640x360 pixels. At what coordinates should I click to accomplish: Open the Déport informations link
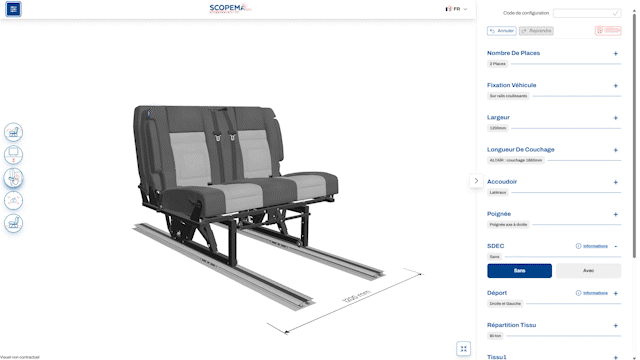(592, 293)
